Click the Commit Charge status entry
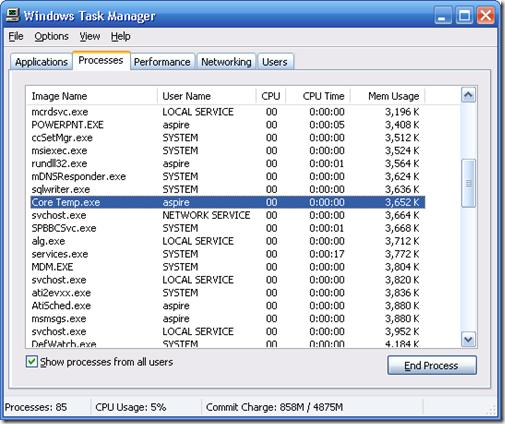 [274, 407]
